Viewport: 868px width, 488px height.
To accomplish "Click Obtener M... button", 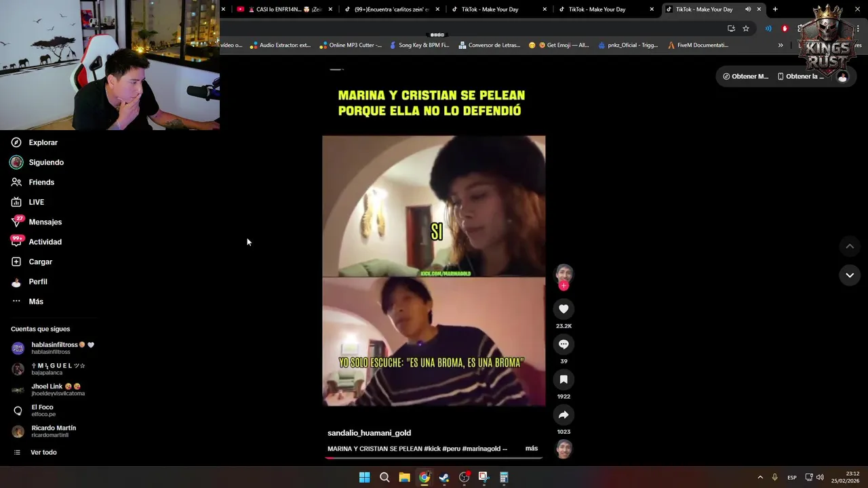I will click(x=745, y=77).
